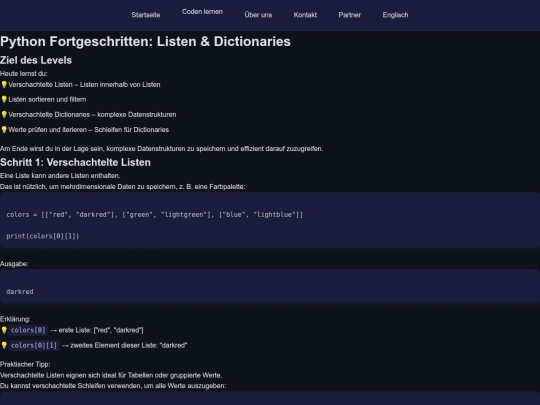Click the page title Python Fortgeschritten heading
Viewport: 540px width, 405px height.
[x=145, y=41]
